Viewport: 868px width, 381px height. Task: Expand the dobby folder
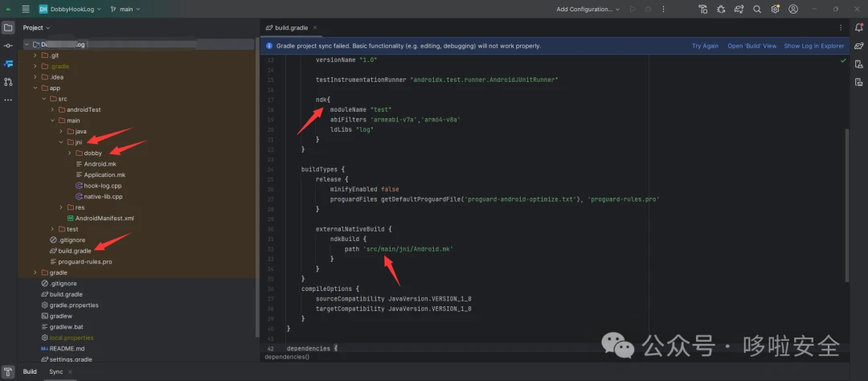70,153
